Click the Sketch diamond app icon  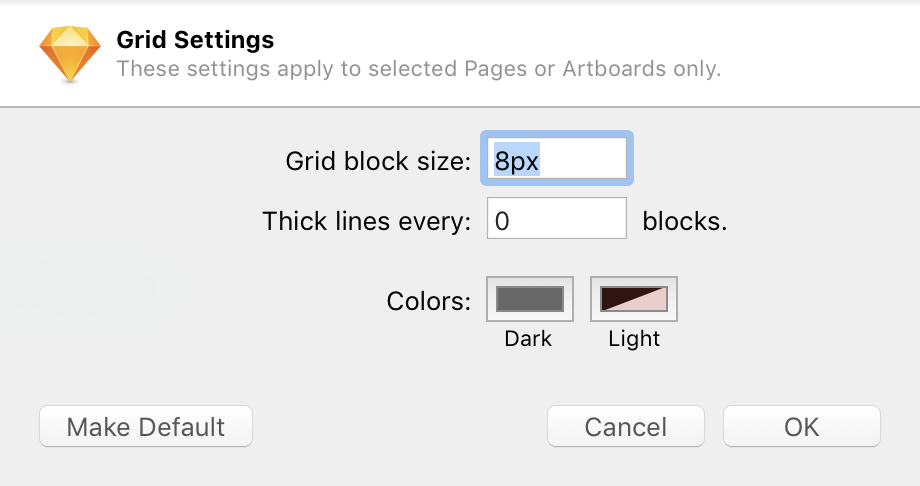(x=69, y=54)
